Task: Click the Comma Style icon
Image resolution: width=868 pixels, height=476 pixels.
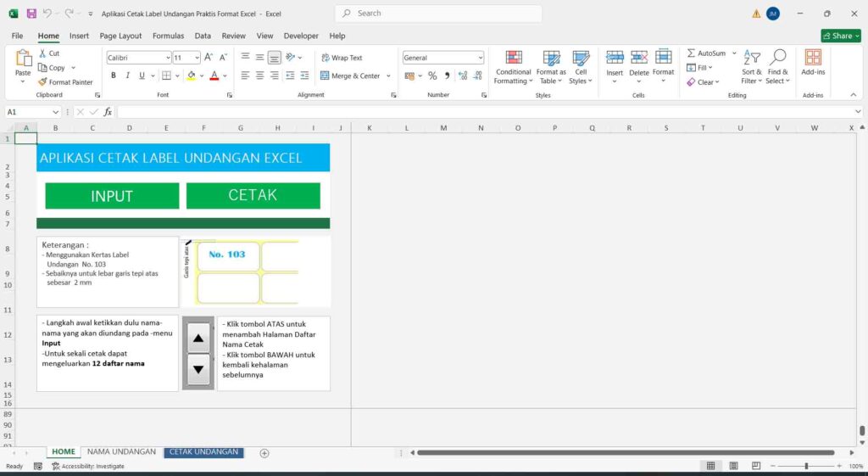Action: click(x=447, y=76)
